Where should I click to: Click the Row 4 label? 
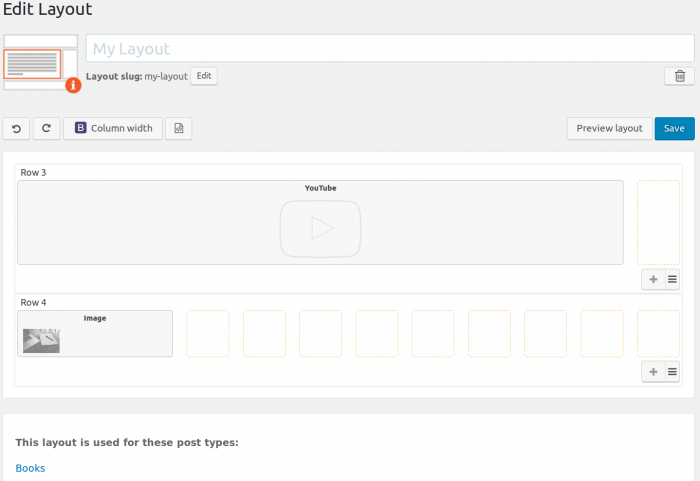pyautogui.click(x=33, y=302)
